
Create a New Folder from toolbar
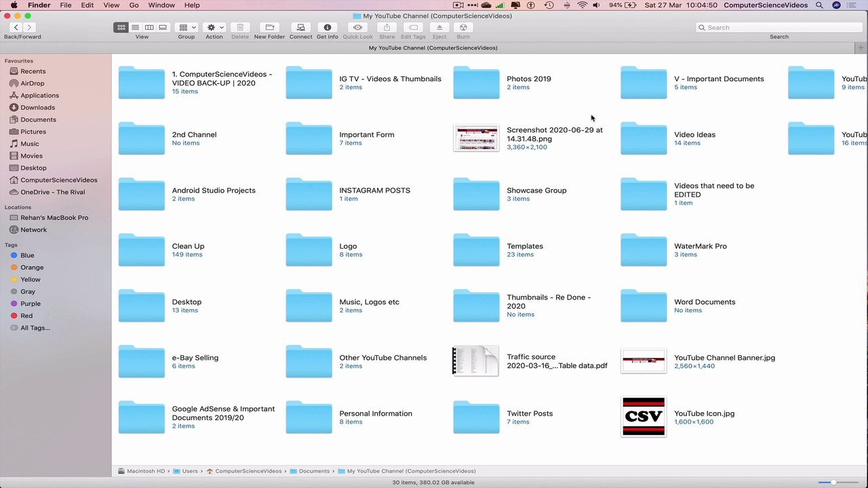pos(269,27)
